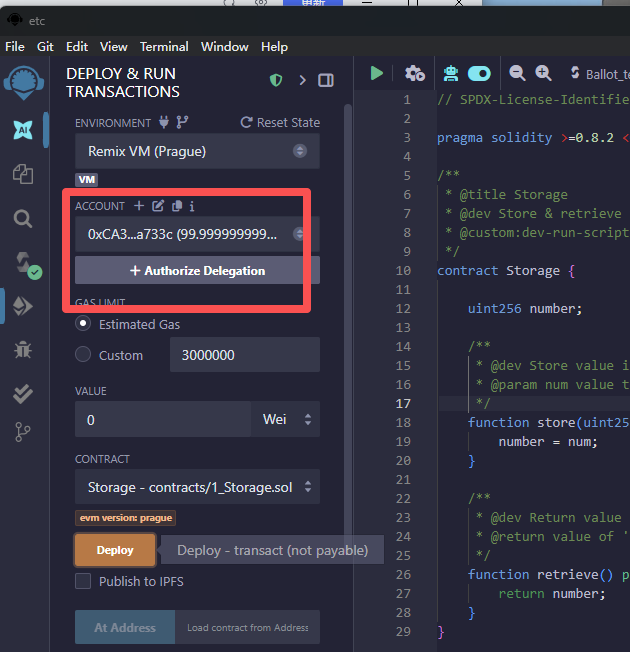Switch to the Ballot_test editor tab
Viewport: 630px width, 652px height.
click(601, 74)
